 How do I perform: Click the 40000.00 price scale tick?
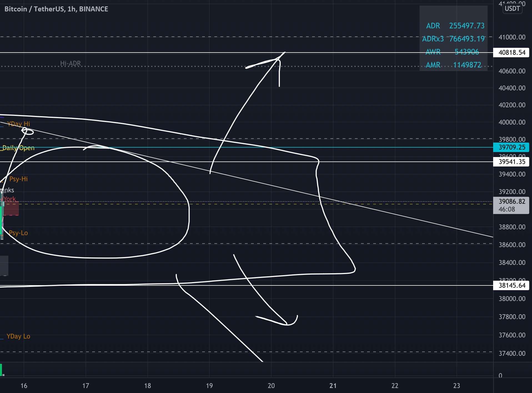[x=512, y=122]
